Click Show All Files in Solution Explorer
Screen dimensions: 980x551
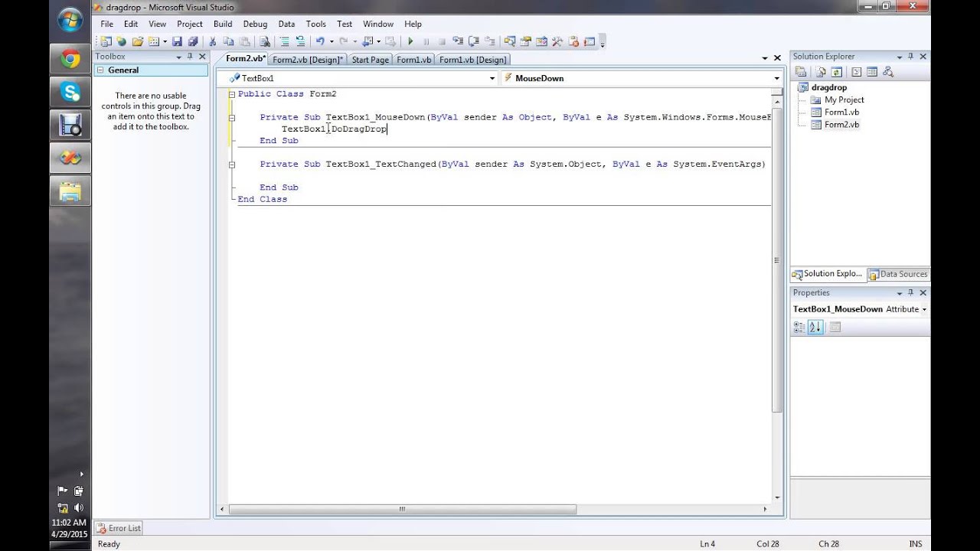click(820, 72)
